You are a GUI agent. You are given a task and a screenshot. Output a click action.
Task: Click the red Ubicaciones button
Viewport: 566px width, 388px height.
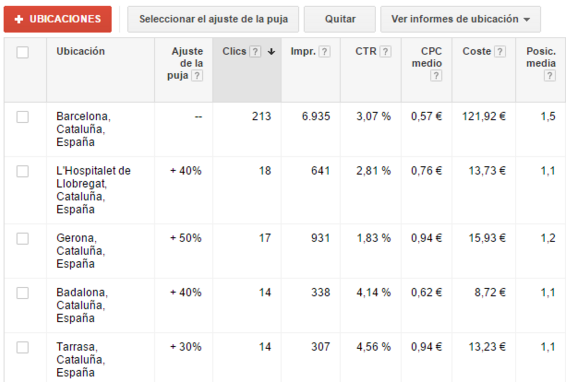58,19
